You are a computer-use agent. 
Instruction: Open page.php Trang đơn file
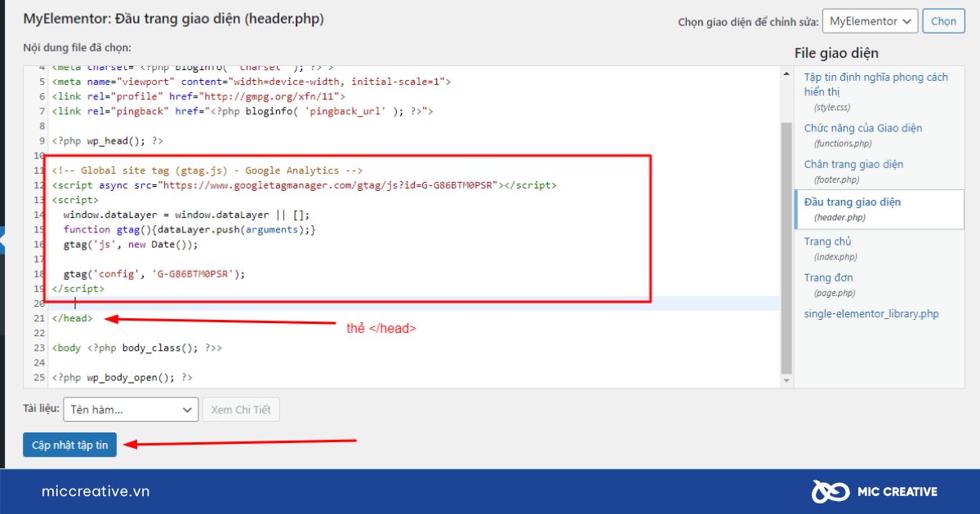tap(828, 285)
